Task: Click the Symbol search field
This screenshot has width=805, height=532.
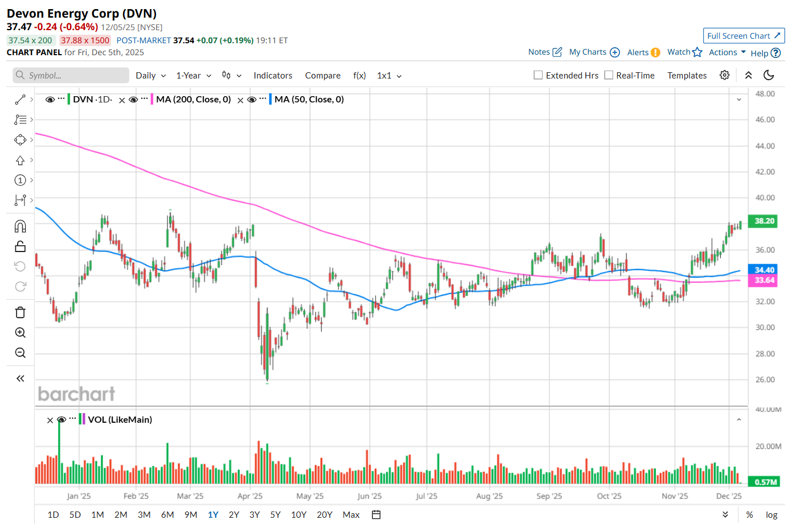Action: click(x=71, y=76)
